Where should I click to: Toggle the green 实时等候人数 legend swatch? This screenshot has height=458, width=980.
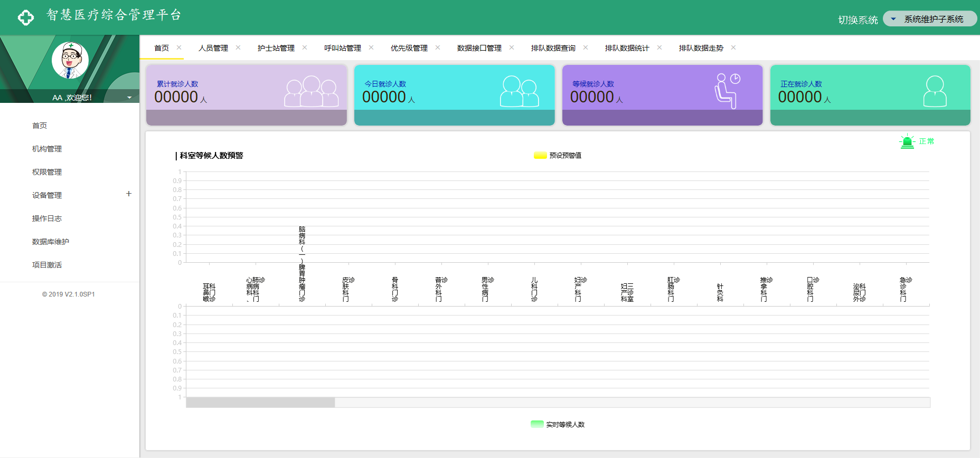[x=537, y=424]
